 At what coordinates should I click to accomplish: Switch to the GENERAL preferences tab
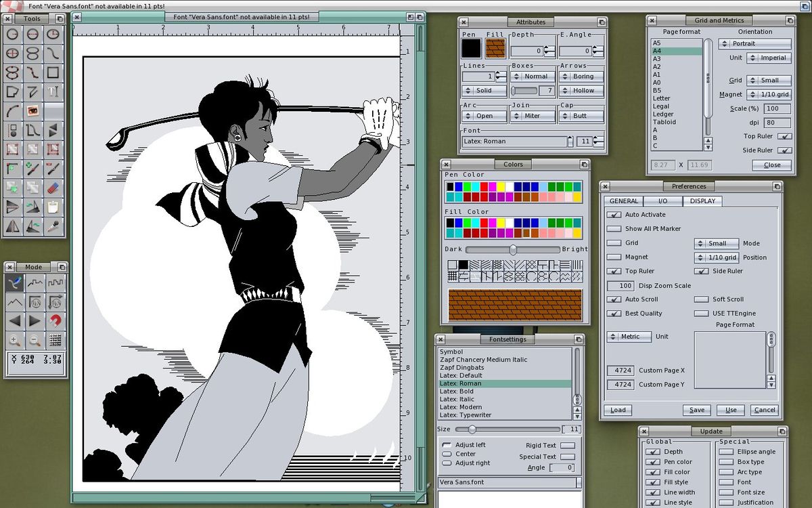tap(623, 201)
